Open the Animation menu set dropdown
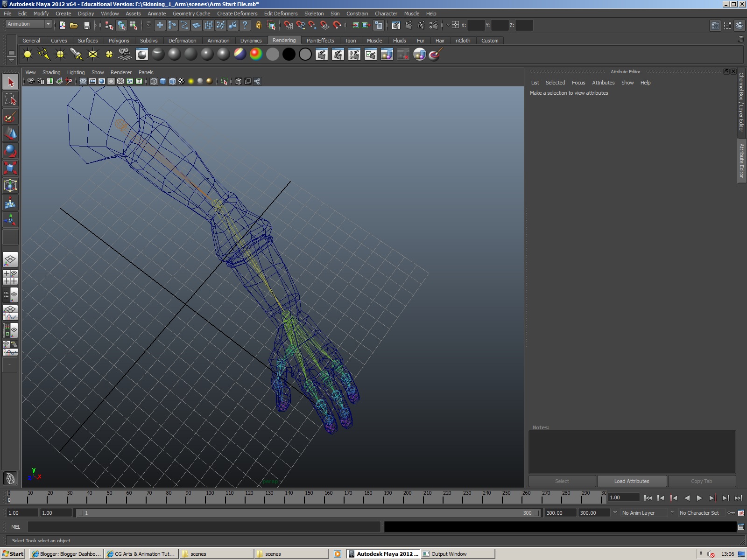747x560 pixels. pyautogui.click(x=26, y=24)
